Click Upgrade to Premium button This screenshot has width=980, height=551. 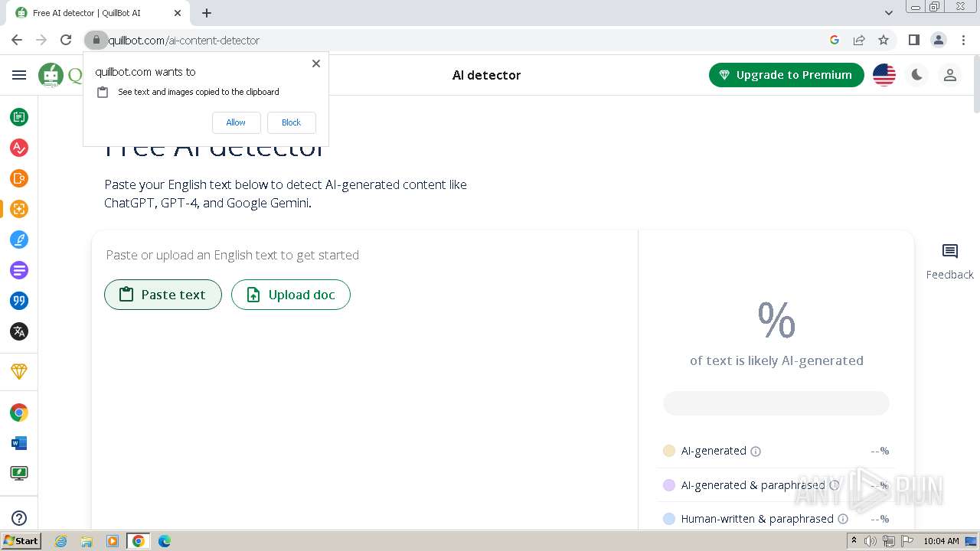[786, 75]
